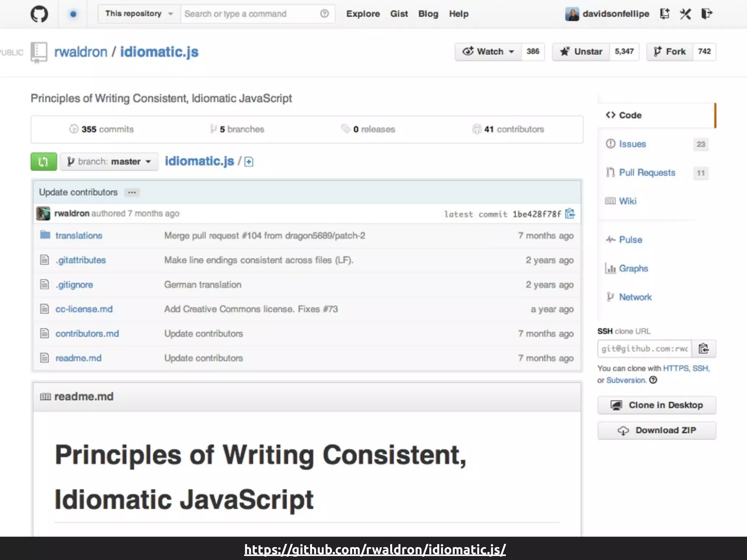
Task: Copy latest commit SHA to clipboard
Action: pyautogui.click(x=570, y=214)
